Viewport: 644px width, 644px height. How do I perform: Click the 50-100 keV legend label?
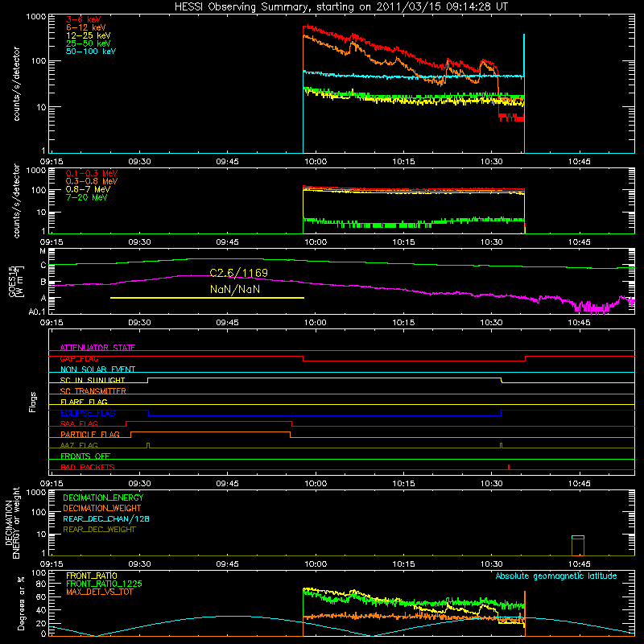coord(91,52)
